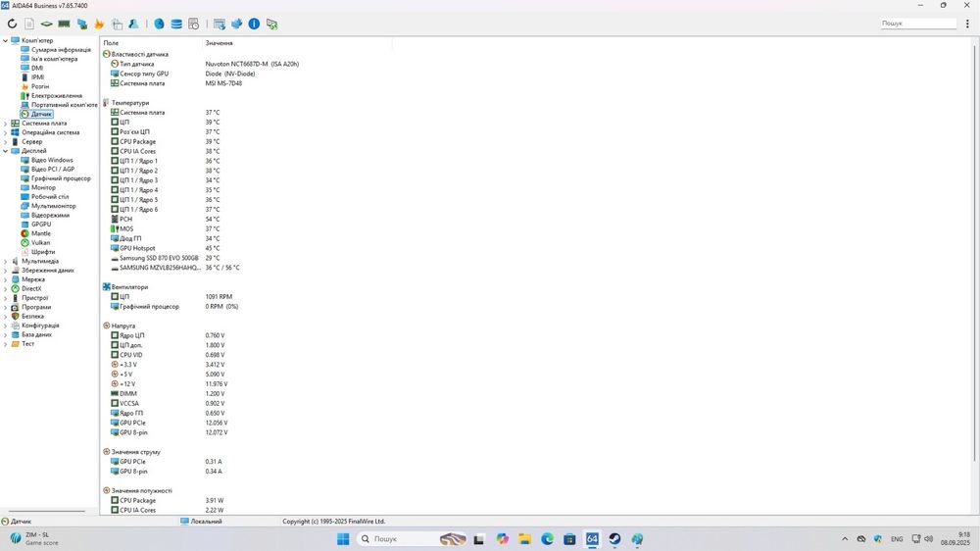This screenshot has height=551, width=980.
Task: Click the remote connection monitor icon
Action: (x=271, y=24)
